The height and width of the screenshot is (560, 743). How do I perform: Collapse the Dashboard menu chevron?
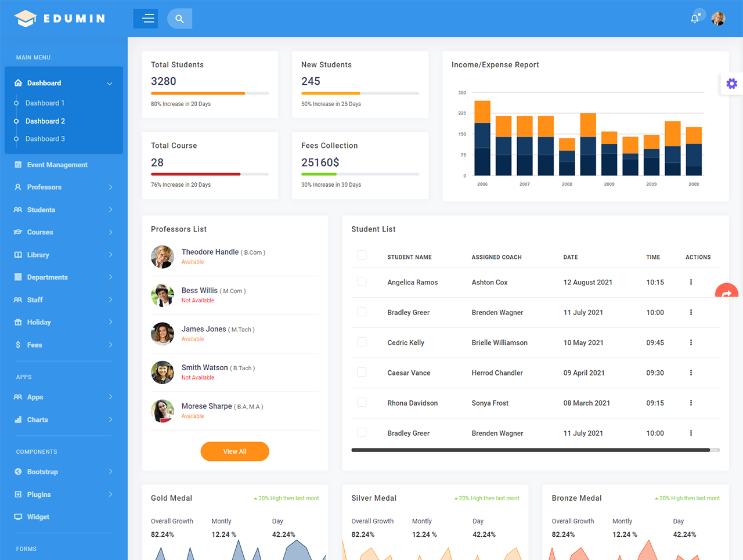(109, 83)
